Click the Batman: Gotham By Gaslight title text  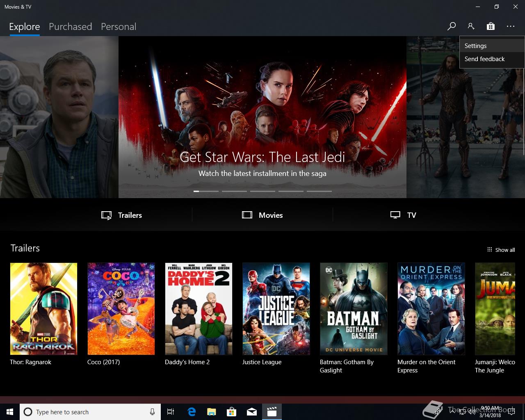347,366
